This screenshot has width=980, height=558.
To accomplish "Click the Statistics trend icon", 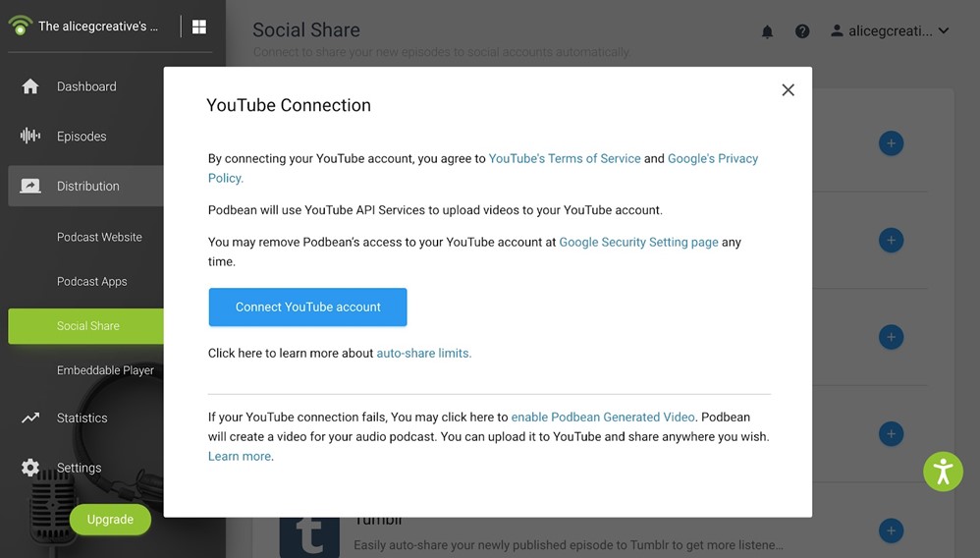I will (30, 418).
